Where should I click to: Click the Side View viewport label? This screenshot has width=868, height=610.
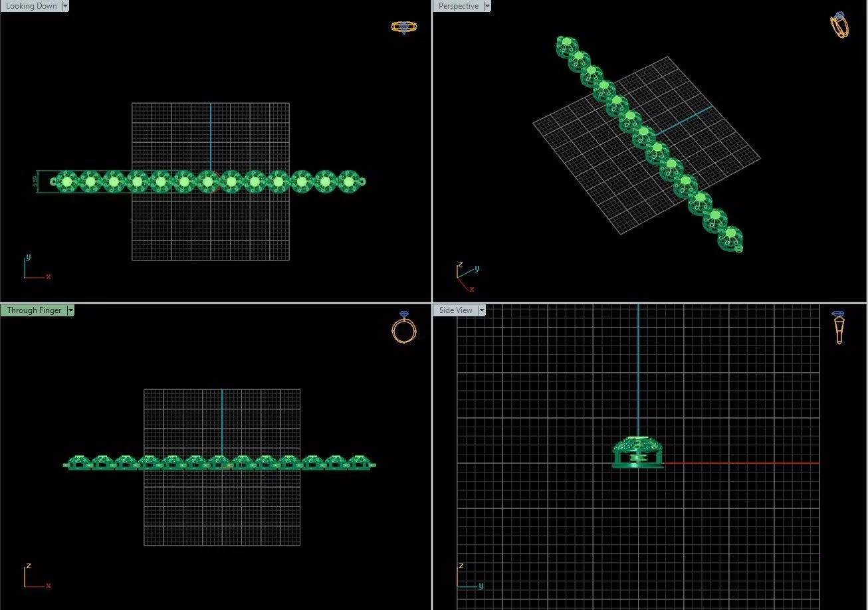pyautogui.click(x=456, y=310)
